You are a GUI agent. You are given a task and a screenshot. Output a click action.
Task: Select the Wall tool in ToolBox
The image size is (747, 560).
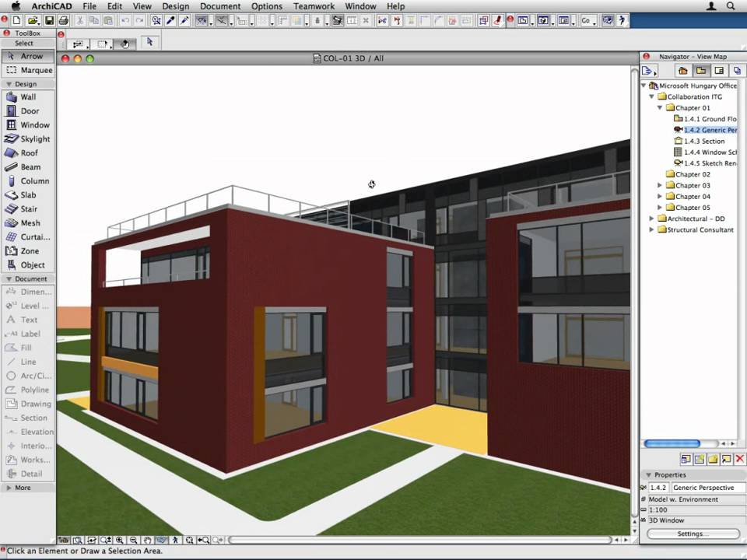pos(28,96)
